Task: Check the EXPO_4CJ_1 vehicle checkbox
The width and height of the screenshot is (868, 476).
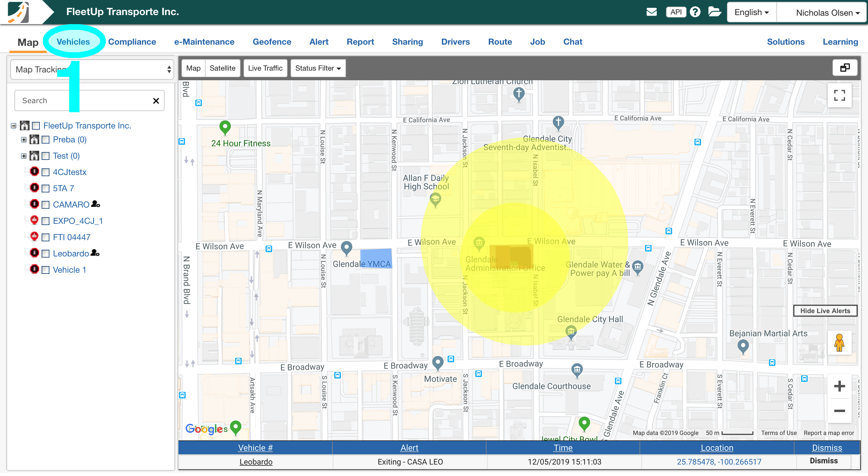Action: pyautogui.click(x=46, y=221)
